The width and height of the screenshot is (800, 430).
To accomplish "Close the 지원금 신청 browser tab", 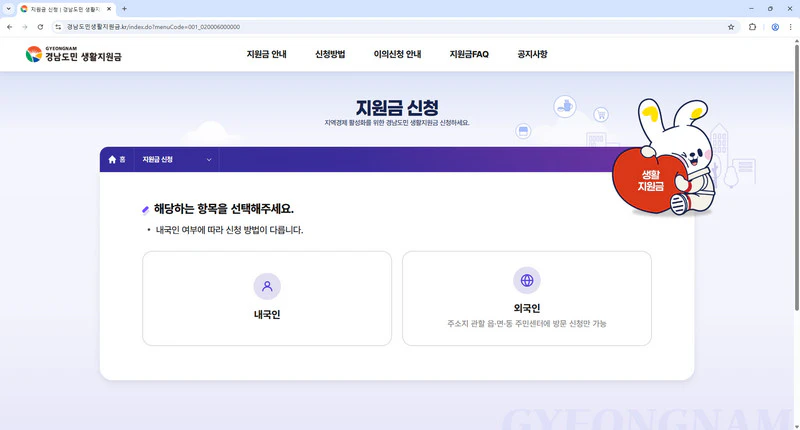I will pos(109,9).
